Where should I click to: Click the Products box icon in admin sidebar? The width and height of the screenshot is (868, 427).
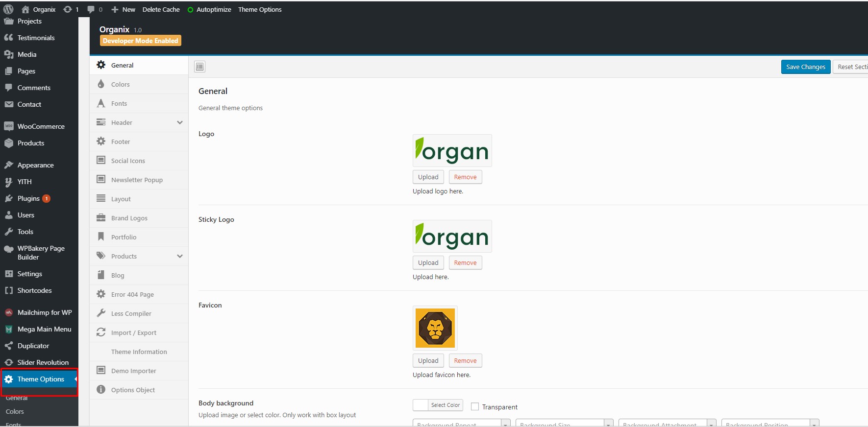[x=9, y=143]
